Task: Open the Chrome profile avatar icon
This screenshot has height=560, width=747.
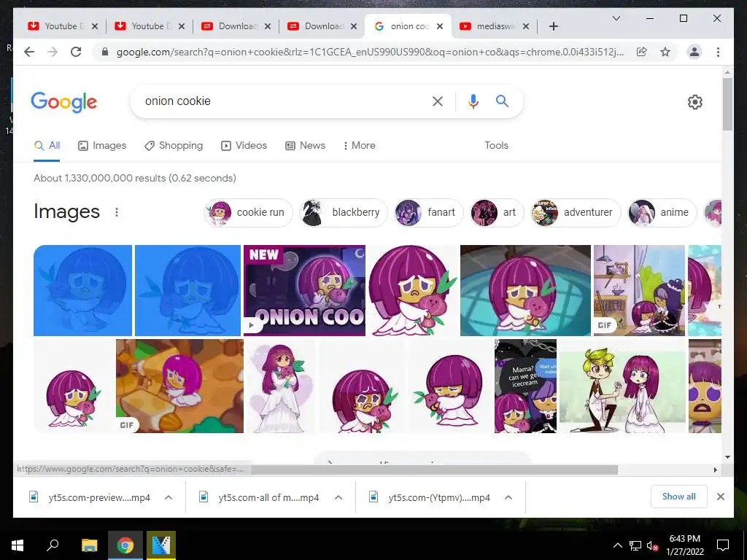Action: [x=694, y=52]
